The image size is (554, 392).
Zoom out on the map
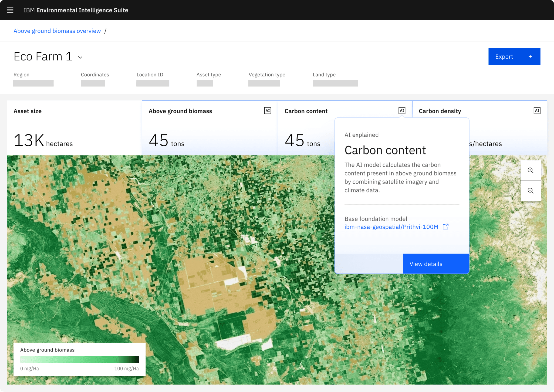[x=530, y=191]
